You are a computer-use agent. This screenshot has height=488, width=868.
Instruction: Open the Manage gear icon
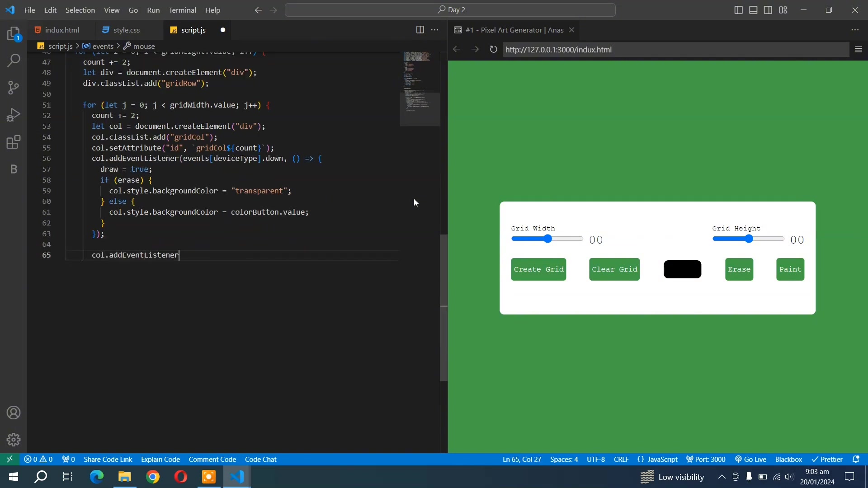tap(14, 440)
